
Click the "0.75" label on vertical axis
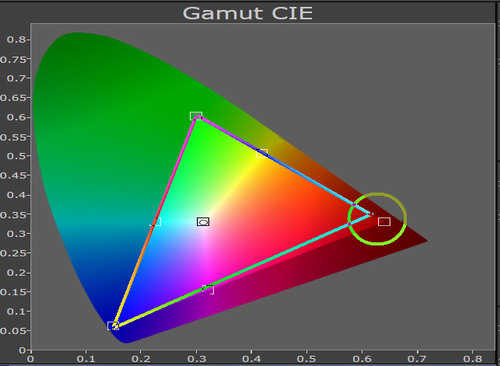pyautogui.click(x=13, y=59)
